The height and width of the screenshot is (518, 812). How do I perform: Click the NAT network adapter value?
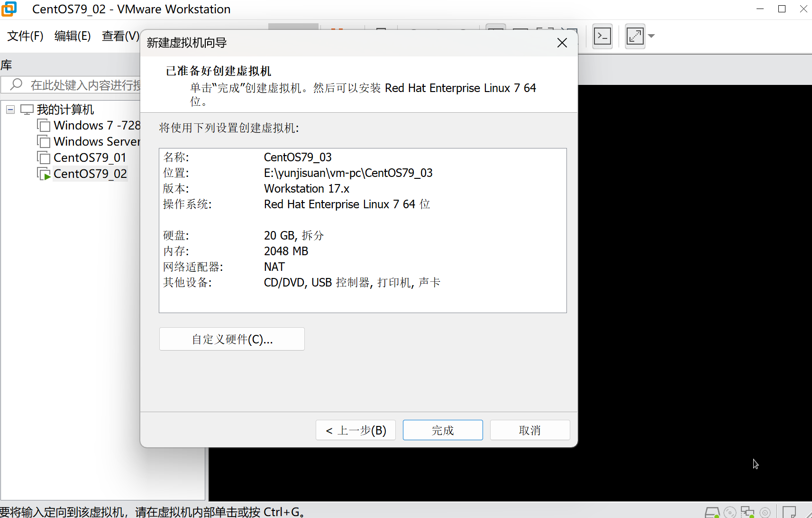tap(274, 267)
